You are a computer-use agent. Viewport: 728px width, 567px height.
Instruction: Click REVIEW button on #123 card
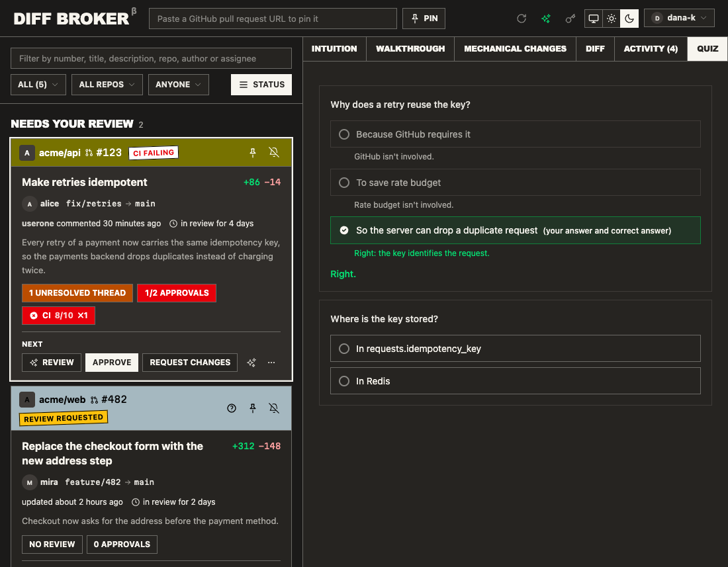tap(52, 363)
